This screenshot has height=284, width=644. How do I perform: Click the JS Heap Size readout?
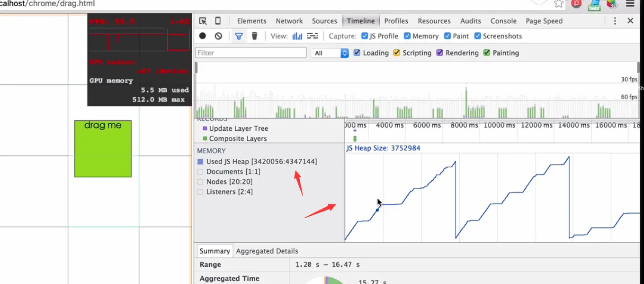(383, 148)
